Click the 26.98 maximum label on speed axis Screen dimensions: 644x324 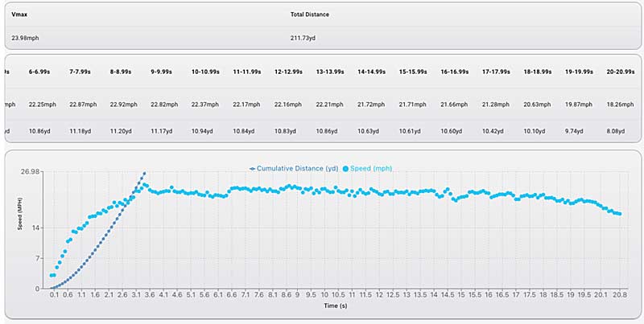click(x=29, y=171)
